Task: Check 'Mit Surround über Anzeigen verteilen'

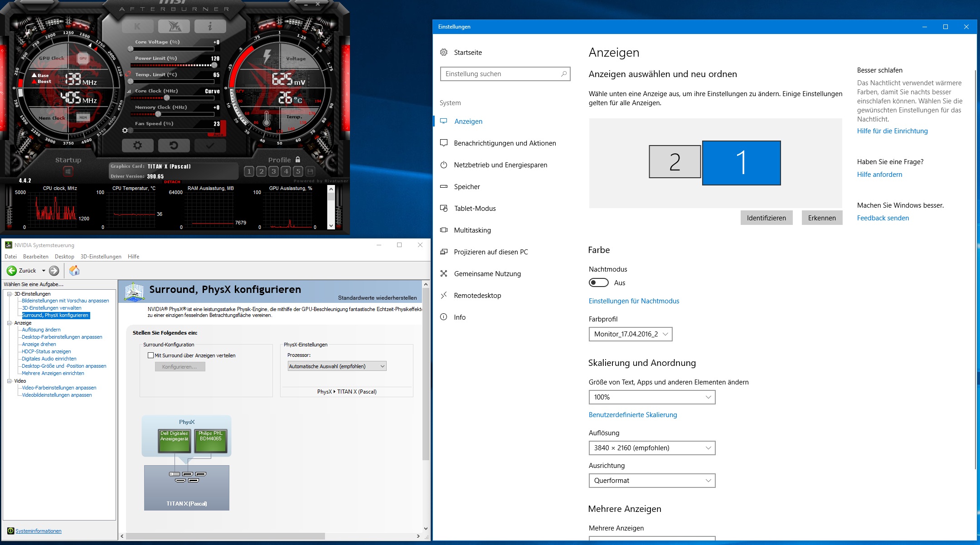Action: point(151,355)
